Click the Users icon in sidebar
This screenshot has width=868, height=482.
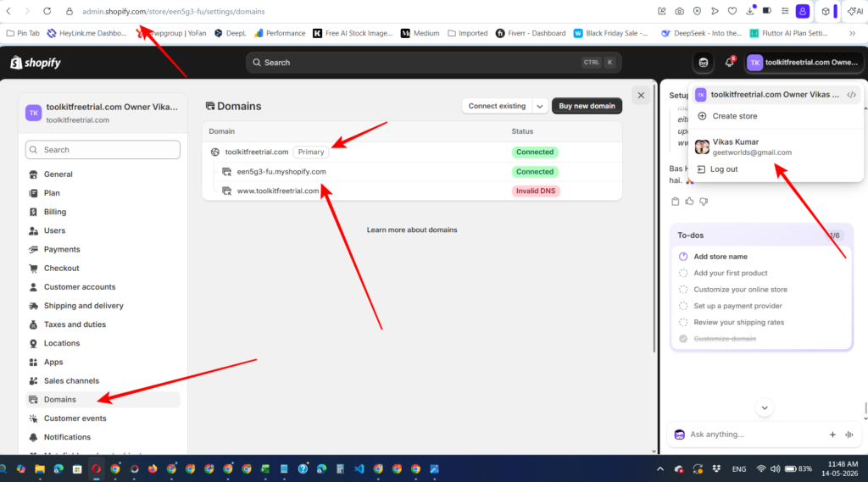(x=33, y=230)
